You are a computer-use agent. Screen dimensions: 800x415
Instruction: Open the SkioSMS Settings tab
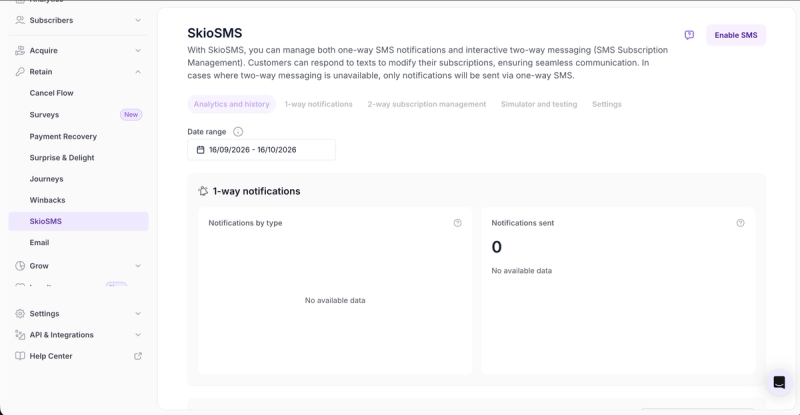click(607, 104)
